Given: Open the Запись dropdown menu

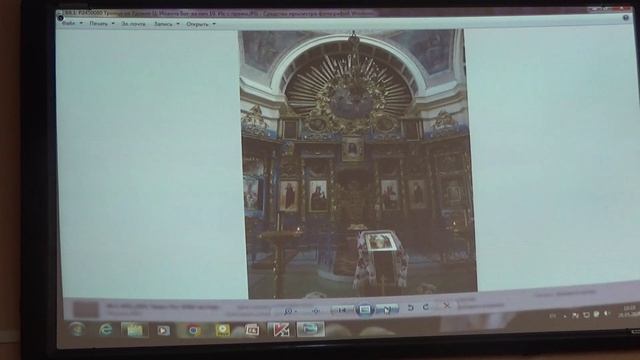Looking at the screenshot, I should (x=167, y=24).
